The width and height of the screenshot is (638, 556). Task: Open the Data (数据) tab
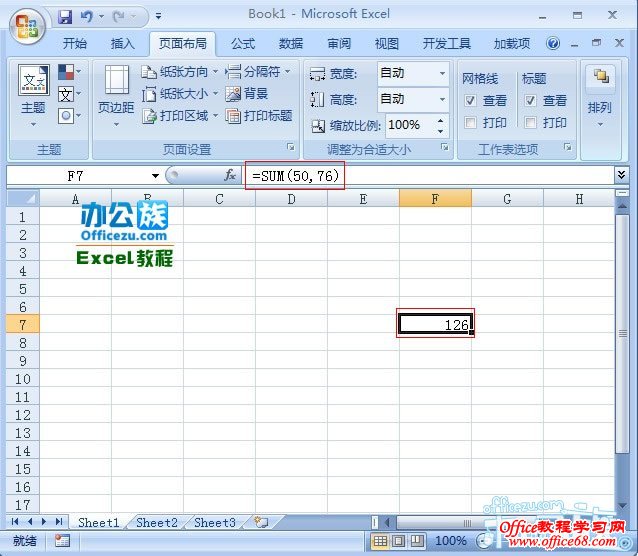(291, 44)
